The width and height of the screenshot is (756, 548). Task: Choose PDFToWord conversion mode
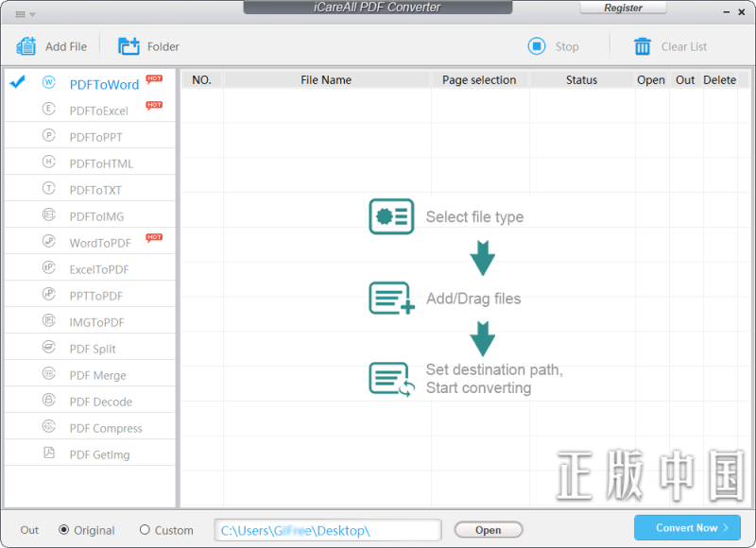click(90, 82)
